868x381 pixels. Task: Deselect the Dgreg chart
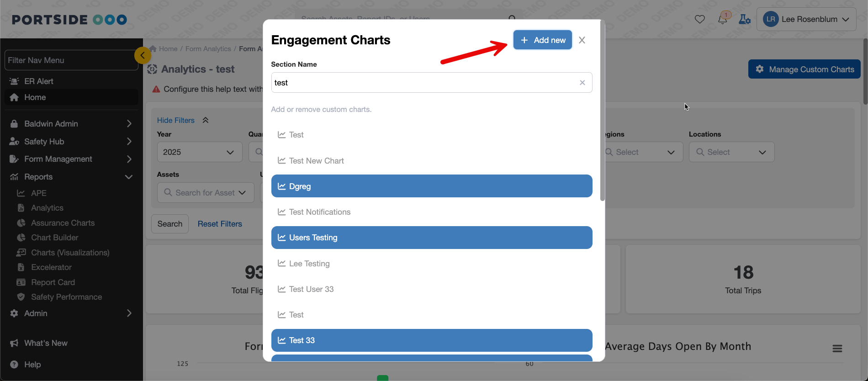pos(431,186)
